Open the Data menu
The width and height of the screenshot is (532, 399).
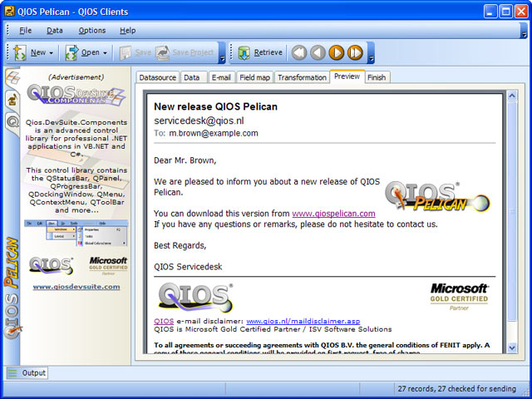[x=55, y=31]
